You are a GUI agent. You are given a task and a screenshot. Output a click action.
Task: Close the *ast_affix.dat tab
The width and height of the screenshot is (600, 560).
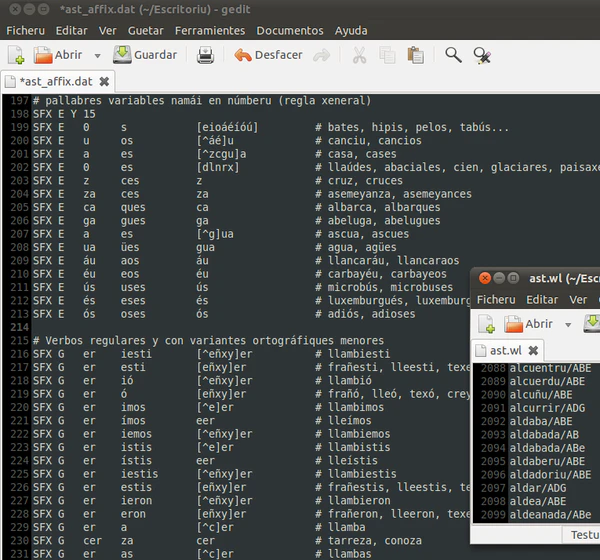coord(104,80)
